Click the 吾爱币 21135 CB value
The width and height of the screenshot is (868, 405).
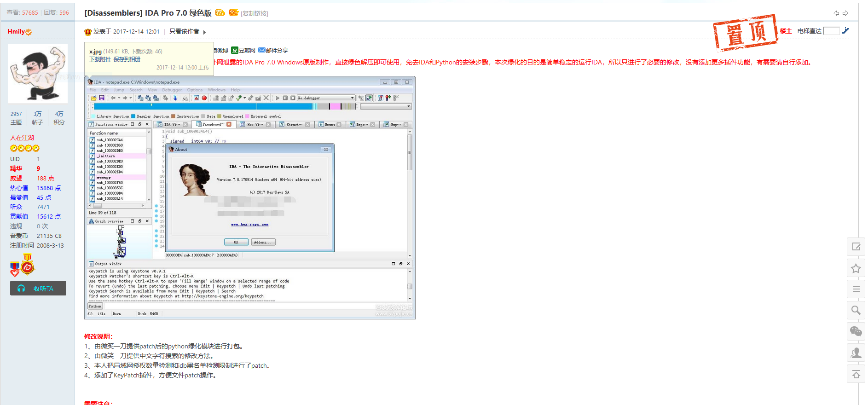click(x=49, y=236)
